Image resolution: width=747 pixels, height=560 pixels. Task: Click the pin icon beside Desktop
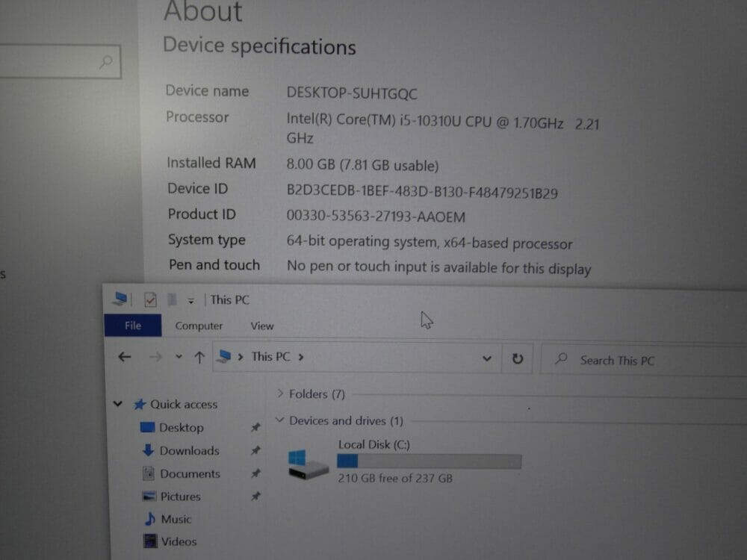[255, 427]
